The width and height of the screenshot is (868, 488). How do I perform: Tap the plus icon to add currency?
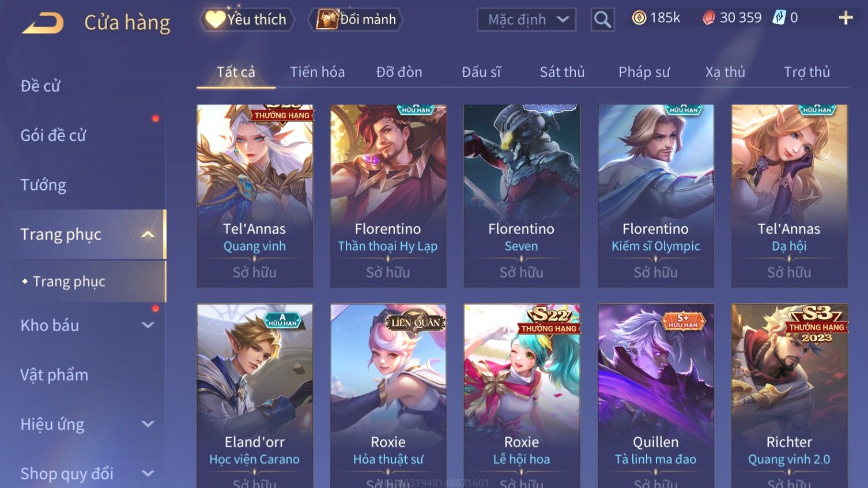[x=846, y=18]
